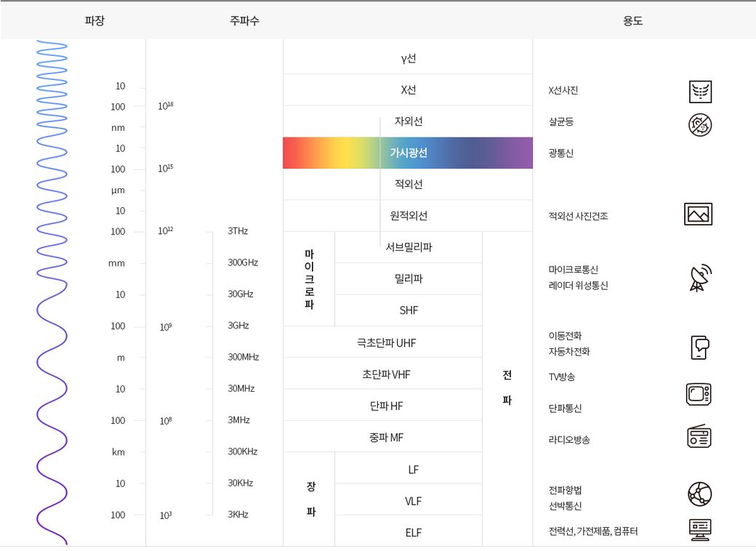Screen dimensions: 756x551
Task: Click the radio broadcast icon
Action: pos(699,436)
